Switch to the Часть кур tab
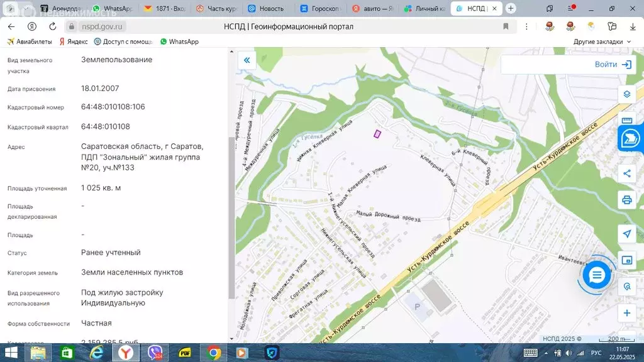The image size is (644, 362). coord(216,8)
